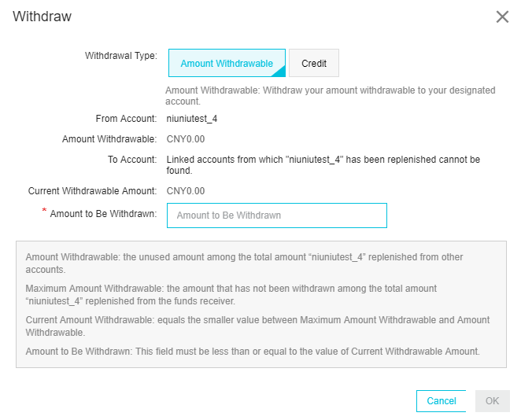Switch withdrawal type to Credit

314,63
